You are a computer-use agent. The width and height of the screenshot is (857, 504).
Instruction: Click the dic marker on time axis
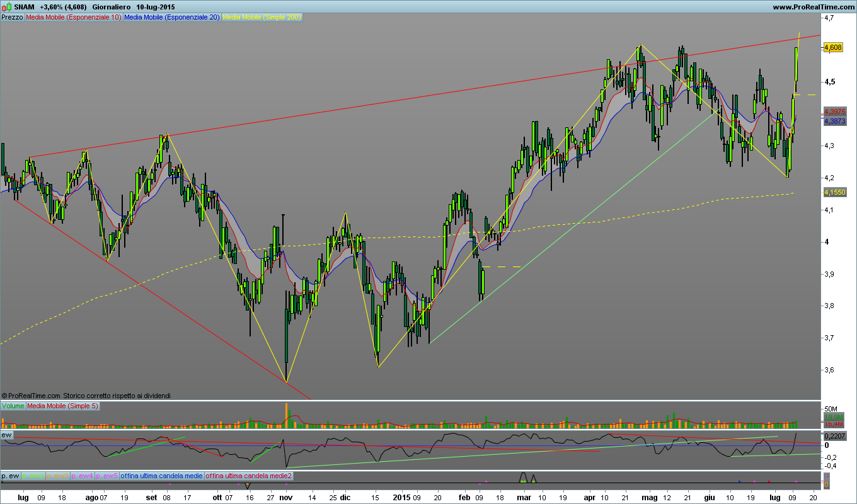pos(345,497)
